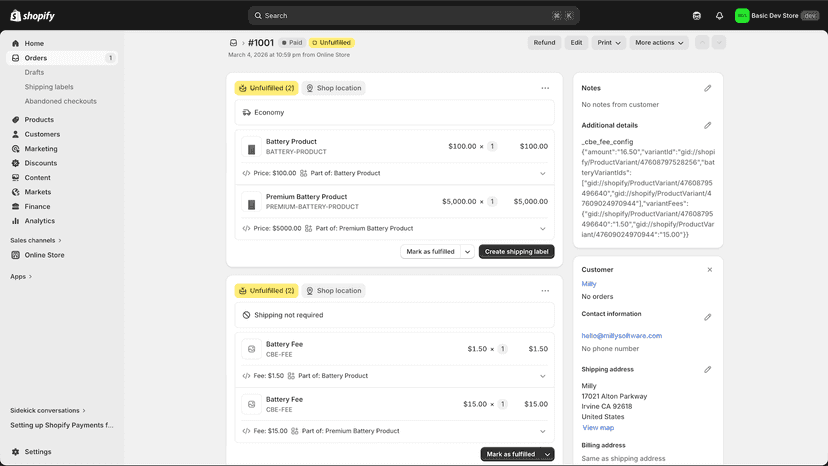
Task: Edit Notes with the pencil icon
Action: coord(708,88)
